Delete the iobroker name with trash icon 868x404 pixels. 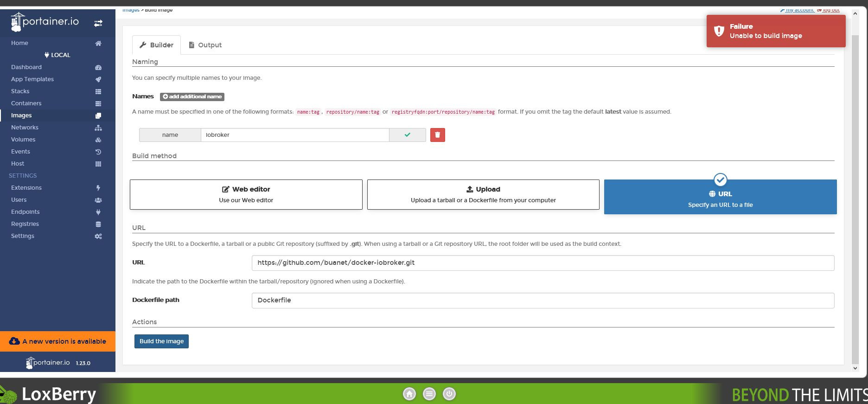(438, 135)
